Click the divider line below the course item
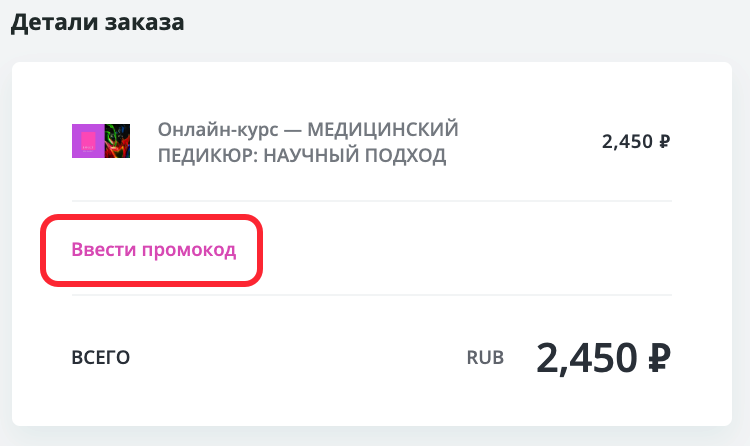Screen dimensions: 750x446 coord(372,201)
